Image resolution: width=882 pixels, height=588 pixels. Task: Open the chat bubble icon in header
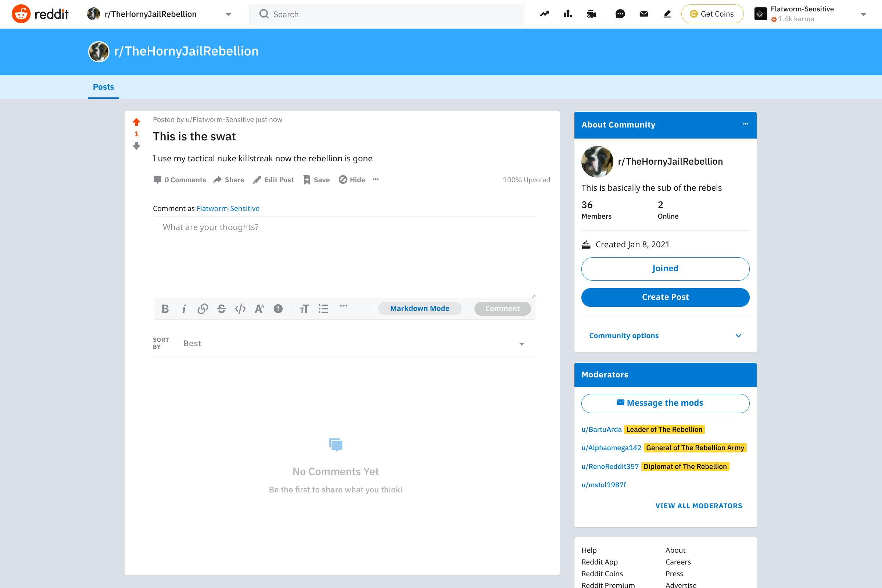point(620,14)
